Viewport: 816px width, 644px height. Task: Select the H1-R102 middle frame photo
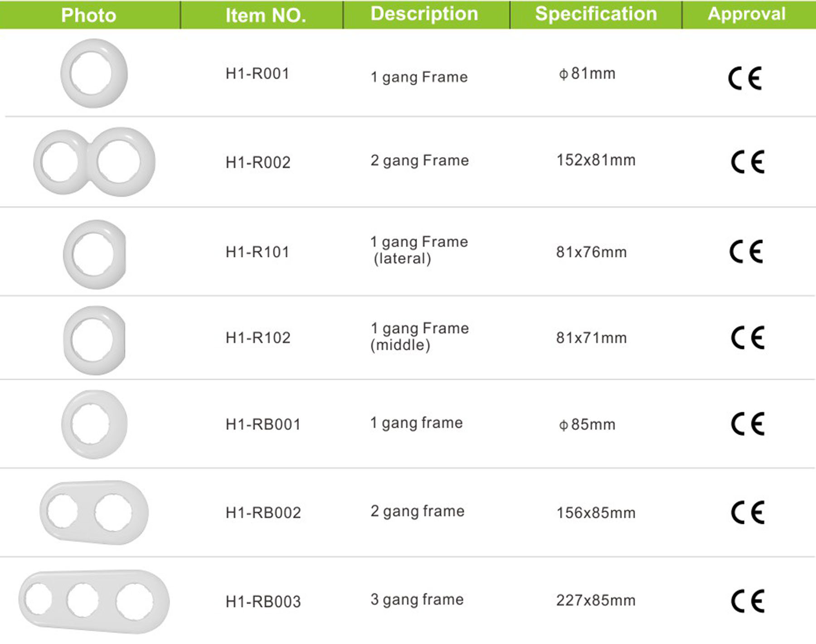point(94,340)
